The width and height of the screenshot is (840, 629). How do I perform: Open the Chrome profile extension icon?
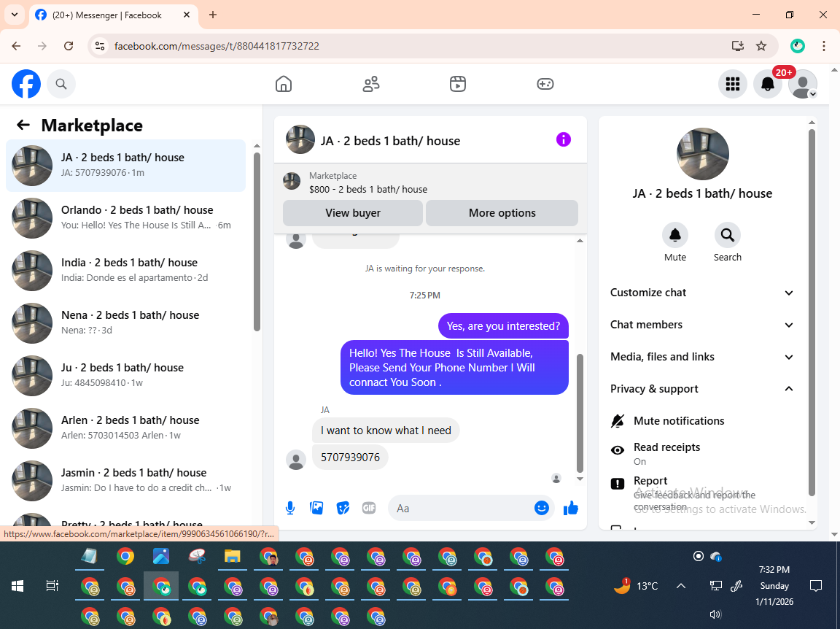(797, 46)
